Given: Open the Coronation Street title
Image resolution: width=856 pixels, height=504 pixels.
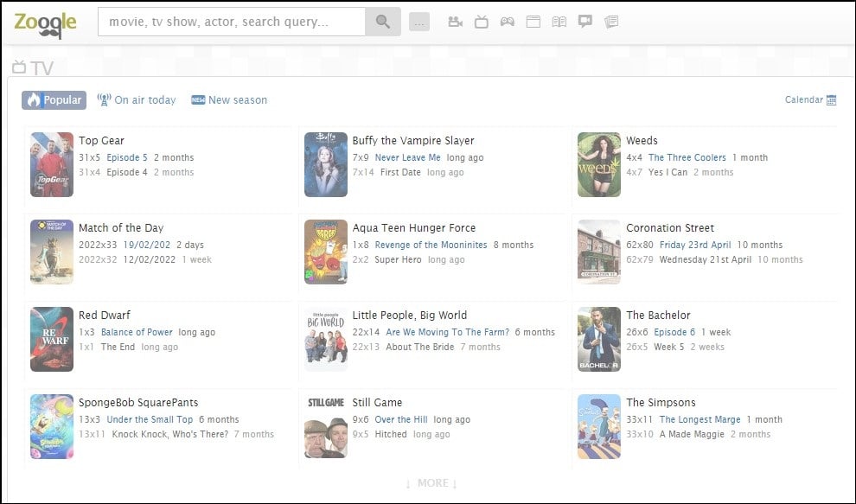Looking at the screenshot, I should (670, 227).
